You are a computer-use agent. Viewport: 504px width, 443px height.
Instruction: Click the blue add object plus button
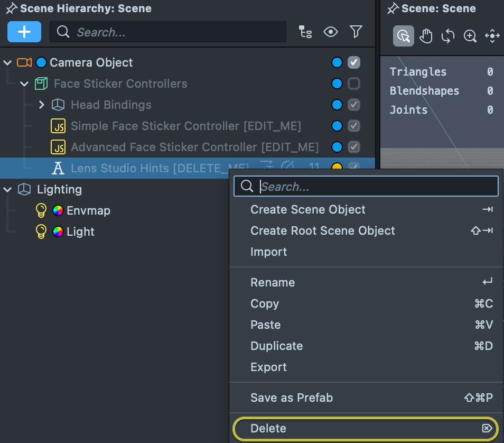click(24, 32)
